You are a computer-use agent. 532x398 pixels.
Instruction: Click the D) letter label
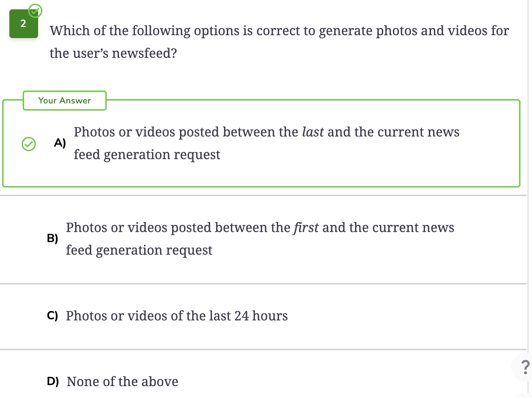coord(53,381)
